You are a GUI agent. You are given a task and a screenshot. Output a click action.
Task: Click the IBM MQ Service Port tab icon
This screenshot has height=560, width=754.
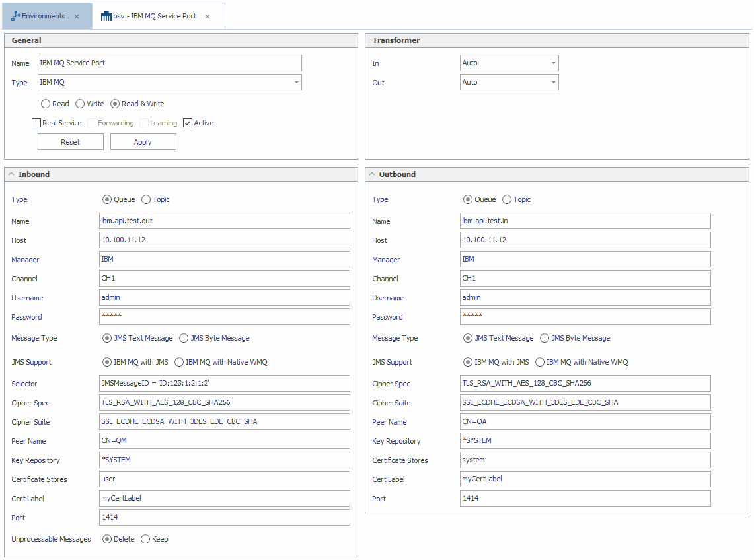[x=106, y=16]
